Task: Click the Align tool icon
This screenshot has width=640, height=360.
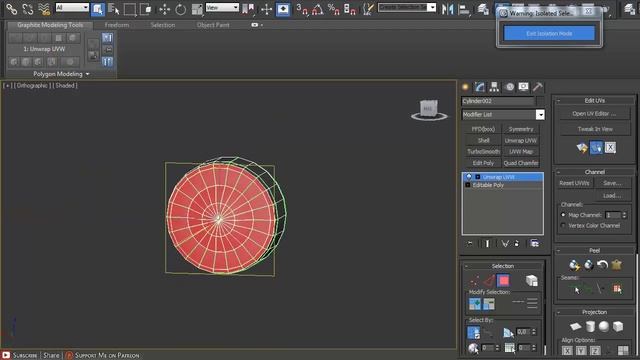Action: [464, 9]
